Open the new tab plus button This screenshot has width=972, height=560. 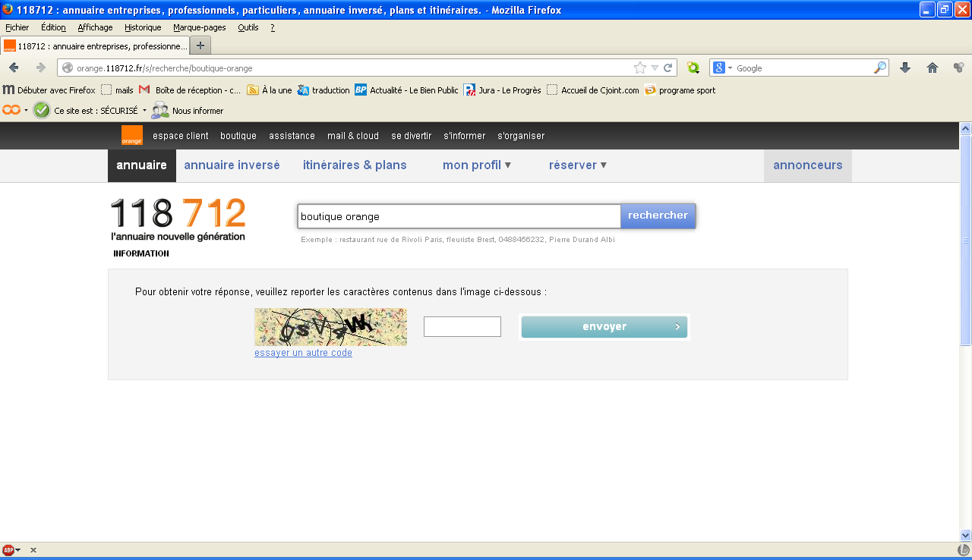point(200,45)
